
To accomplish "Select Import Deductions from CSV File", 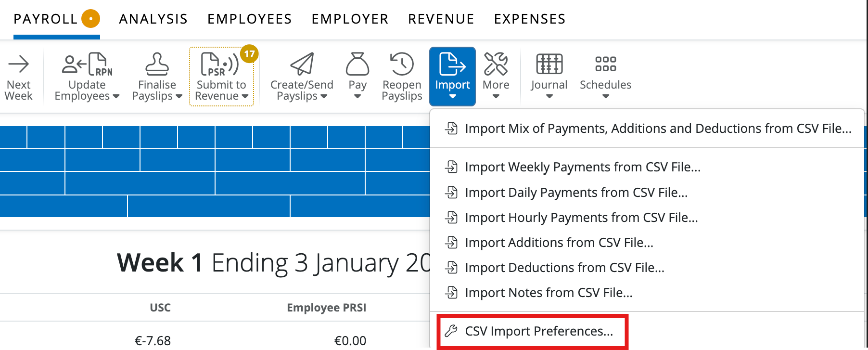I will coord(564,267).
